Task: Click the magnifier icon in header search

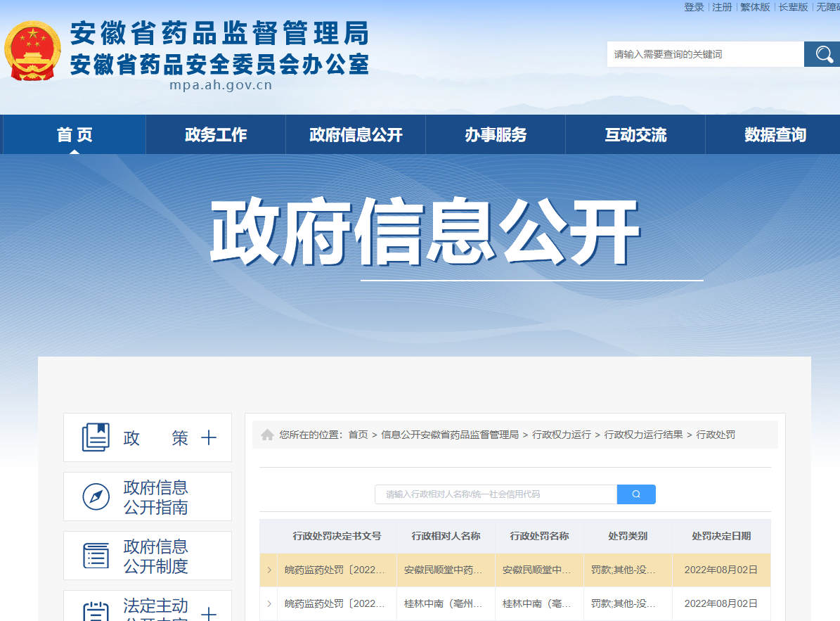Action: click(x=822, y=54)
